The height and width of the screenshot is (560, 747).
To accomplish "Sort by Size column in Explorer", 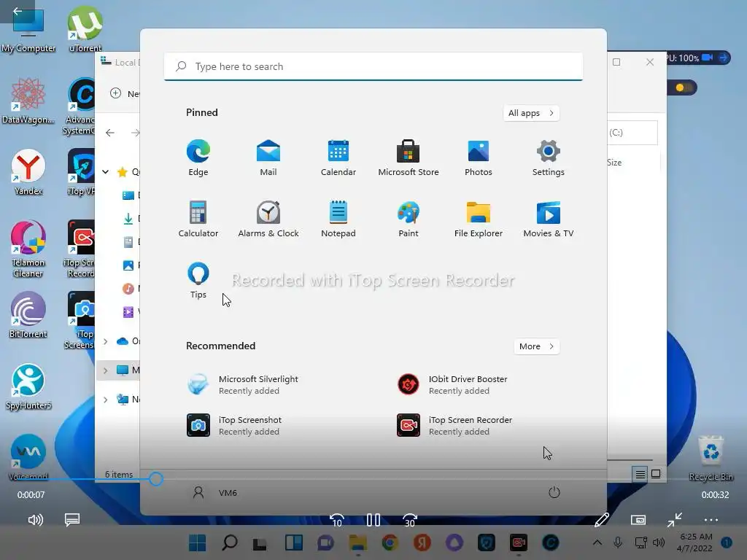I will click(x=614, y=163).
